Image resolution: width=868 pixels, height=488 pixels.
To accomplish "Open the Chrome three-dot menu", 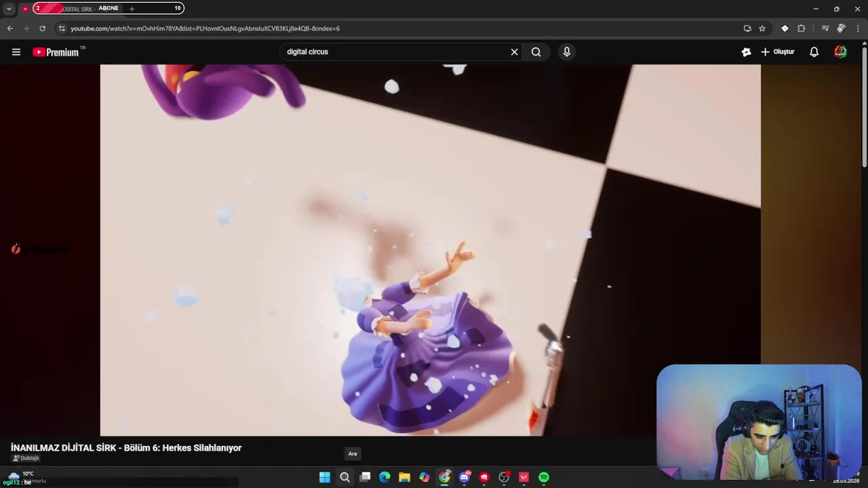I will tap(858, 28).
